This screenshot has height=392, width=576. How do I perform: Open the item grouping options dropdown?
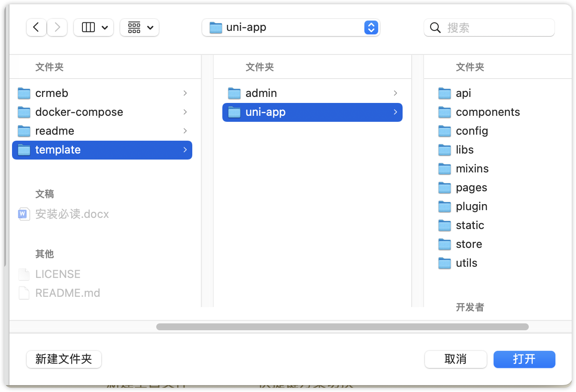click(139, 27)
